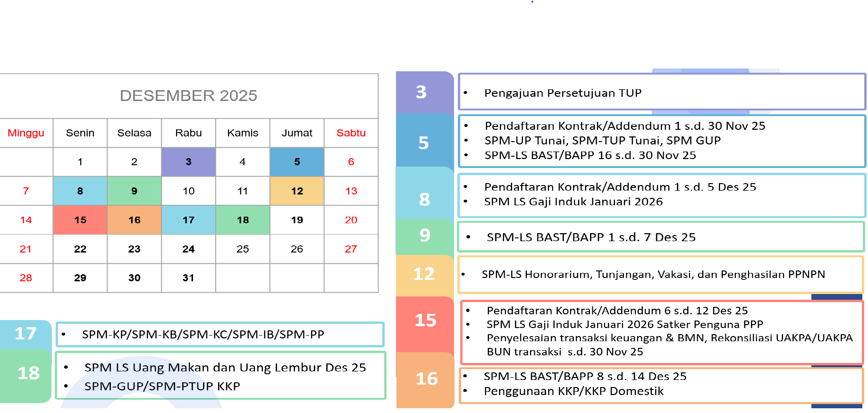
Task: Select SPM LS Gaji Induk Januari 2026 text
Action: pos(573,202)
